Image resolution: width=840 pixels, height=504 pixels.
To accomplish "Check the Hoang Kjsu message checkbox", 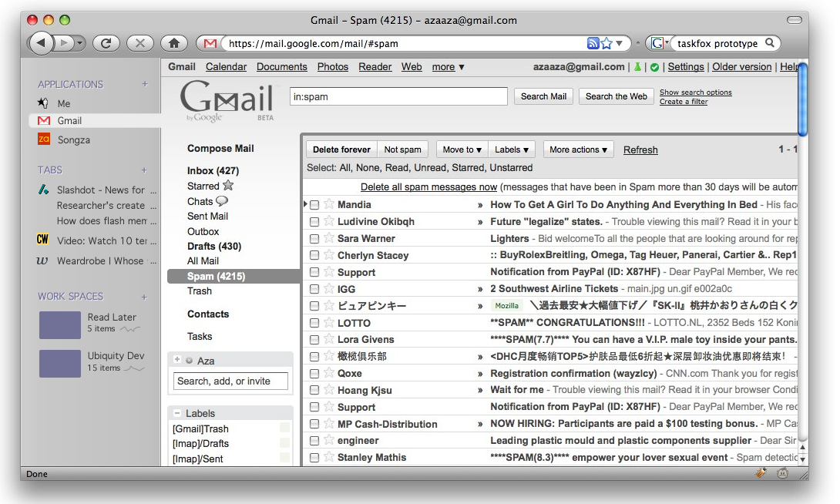I will 314,390.
